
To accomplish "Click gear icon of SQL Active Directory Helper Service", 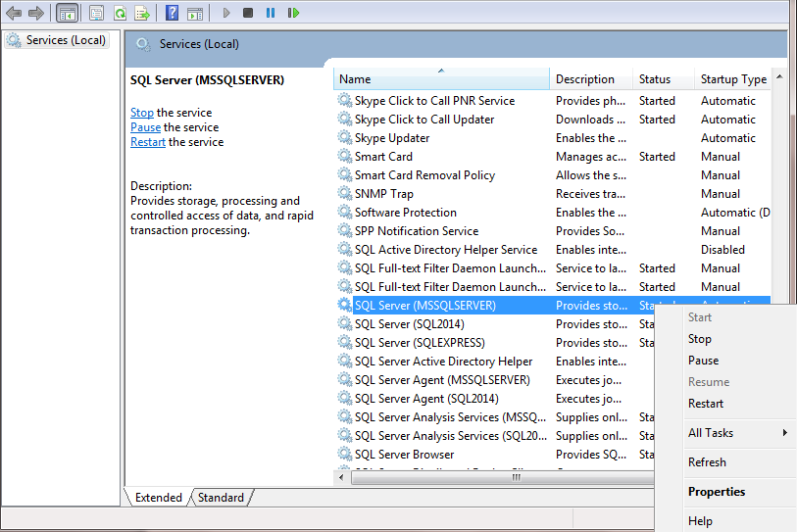I will tap(345, 250).
